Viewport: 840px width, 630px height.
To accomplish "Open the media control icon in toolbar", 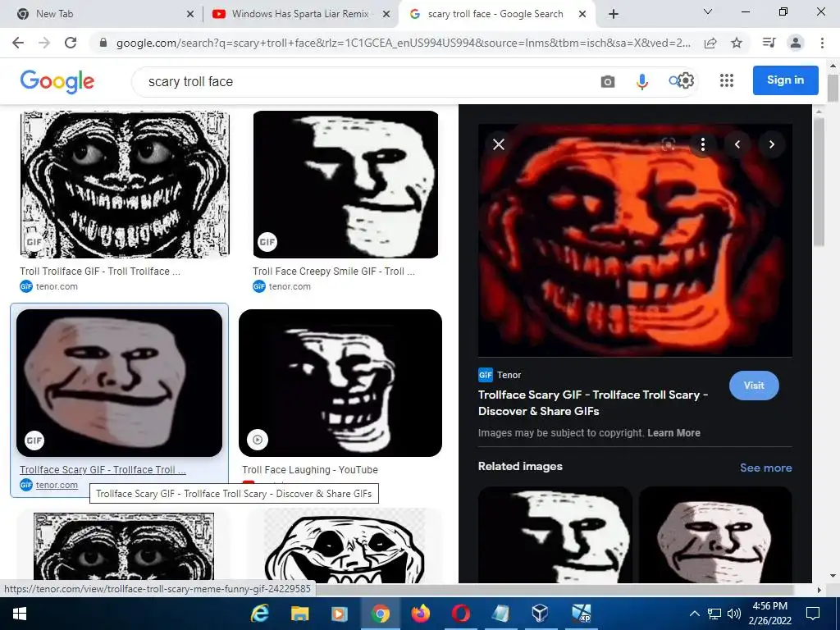I will coord(769,43).
